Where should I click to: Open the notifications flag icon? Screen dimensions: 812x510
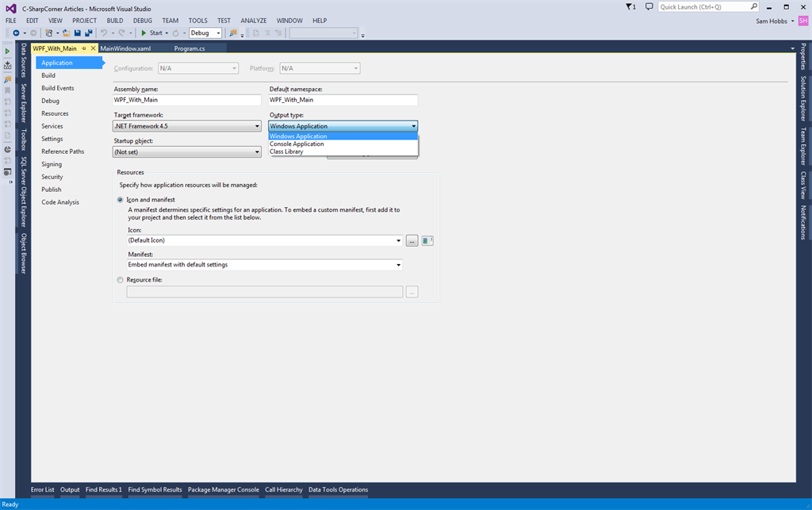point(630,7)
